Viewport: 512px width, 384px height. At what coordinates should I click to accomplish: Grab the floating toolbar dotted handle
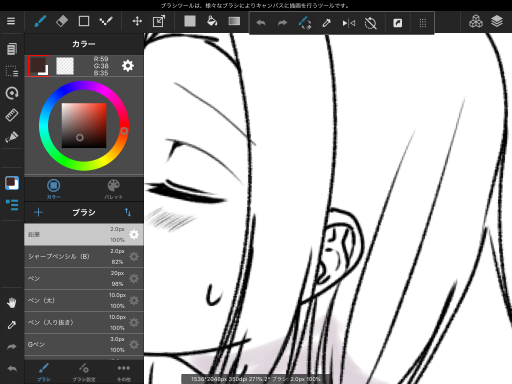(x=423, y=23)
